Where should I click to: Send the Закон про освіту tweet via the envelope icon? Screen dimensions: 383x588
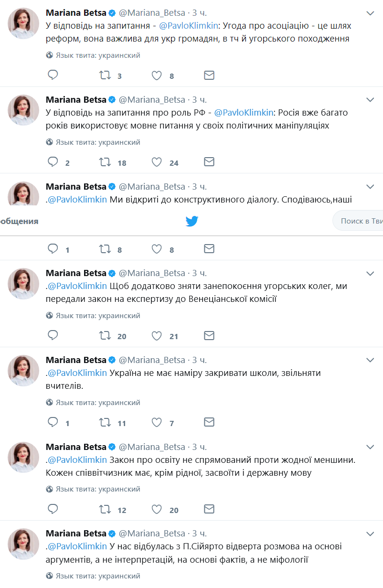tap(209, 509)
